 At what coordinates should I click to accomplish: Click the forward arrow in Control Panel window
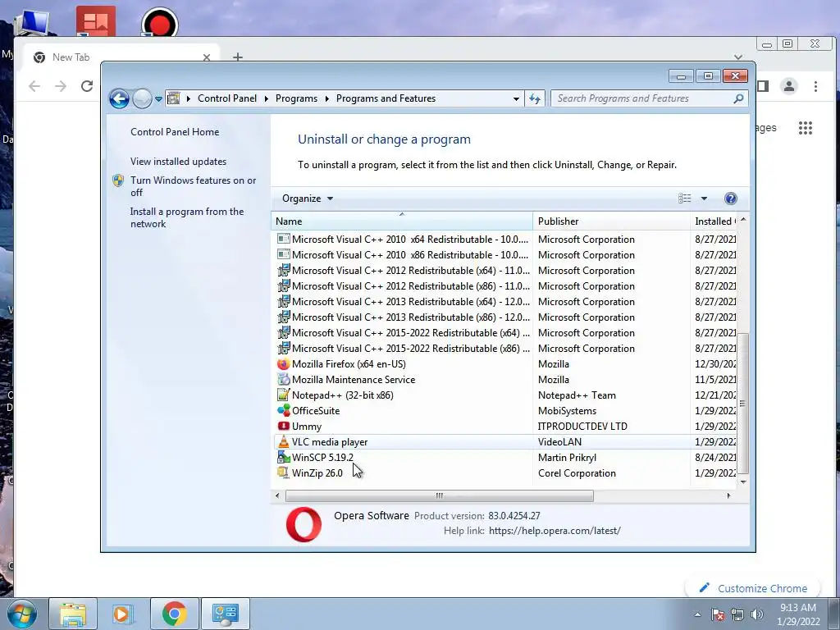click(x=142, y=98)
